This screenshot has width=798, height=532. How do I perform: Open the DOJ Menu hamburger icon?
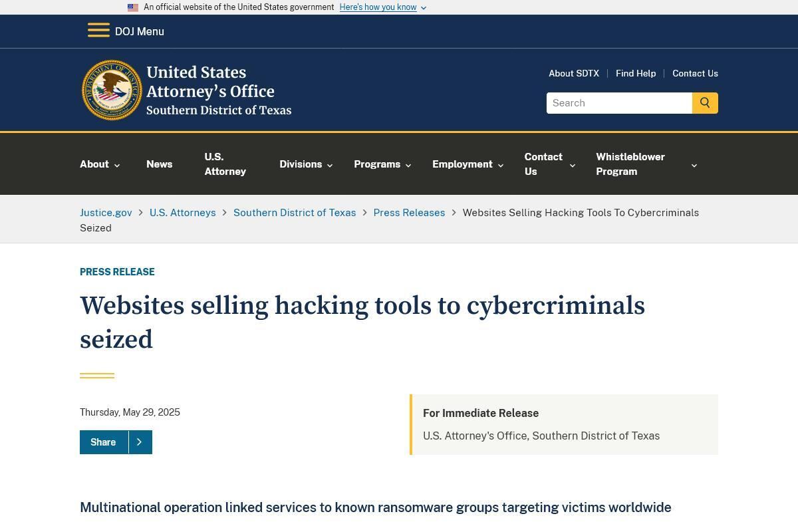point(98,31)
